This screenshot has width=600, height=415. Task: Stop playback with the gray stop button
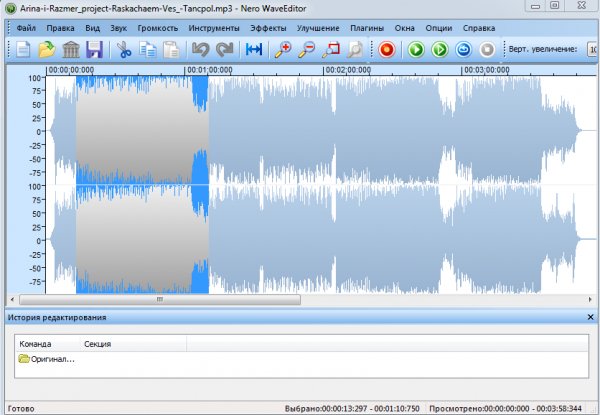487,50
